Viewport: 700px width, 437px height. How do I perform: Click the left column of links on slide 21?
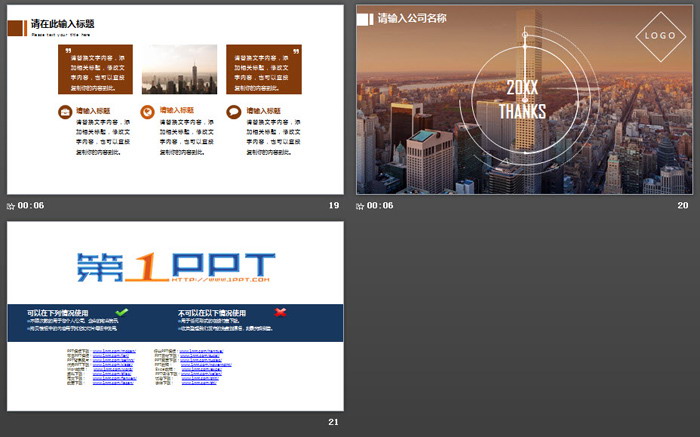click(114, 367)
